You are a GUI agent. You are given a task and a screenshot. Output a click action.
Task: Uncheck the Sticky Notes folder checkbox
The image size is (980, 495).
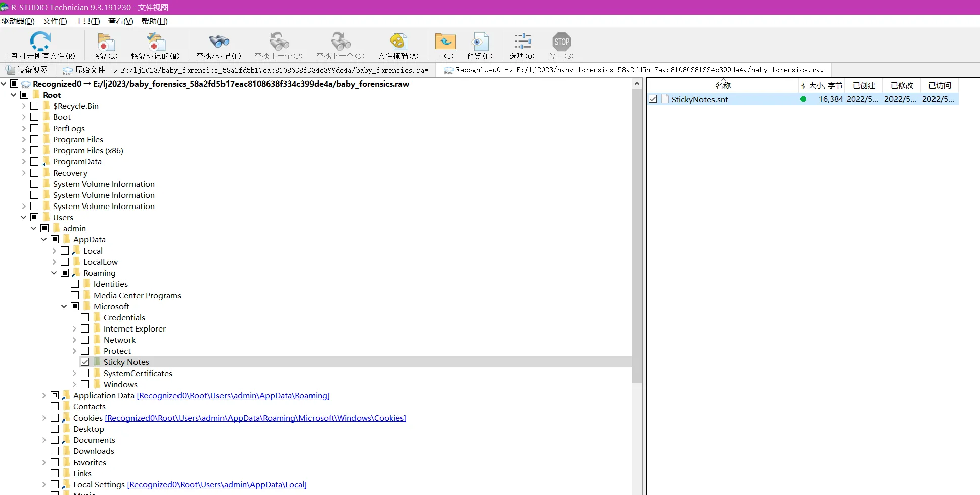[85, 362]
